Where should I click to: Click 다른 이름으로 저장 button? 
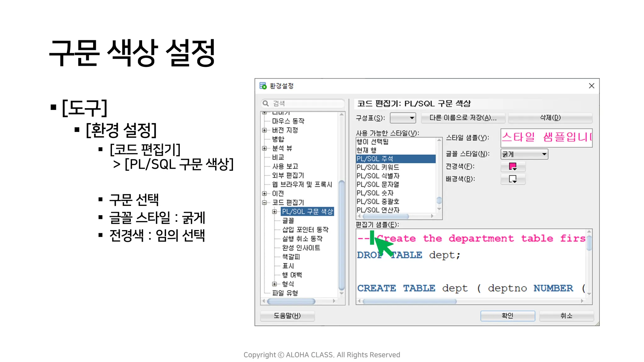coord(463,118)
